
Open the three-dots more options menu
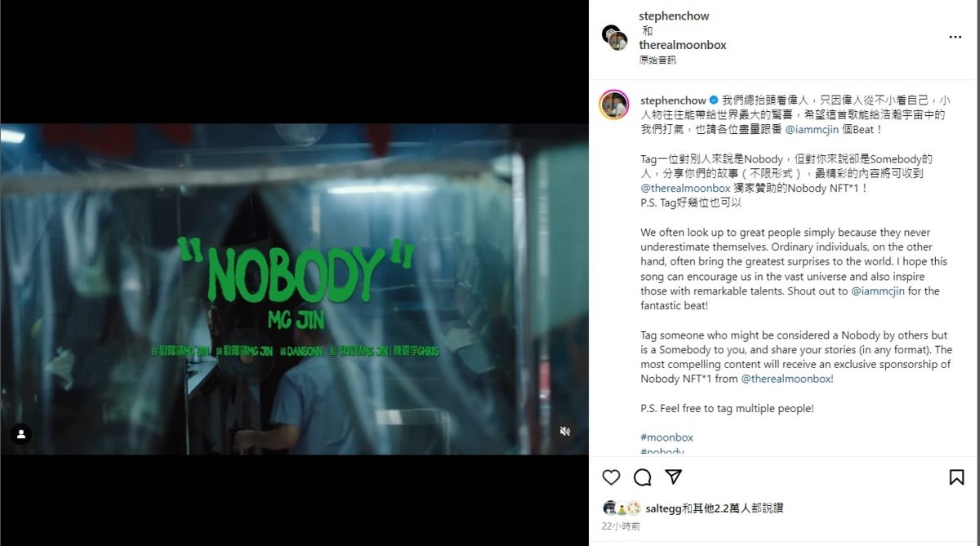click(x=955, y=37)
